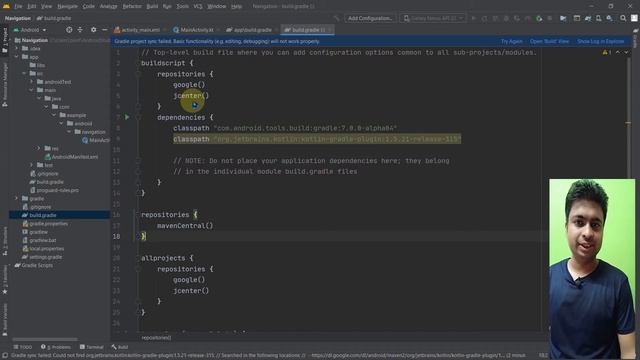Open Build Variants sidebar tool window
The image size is (640, 360).
pyautogui.click(x=5, y=320)
